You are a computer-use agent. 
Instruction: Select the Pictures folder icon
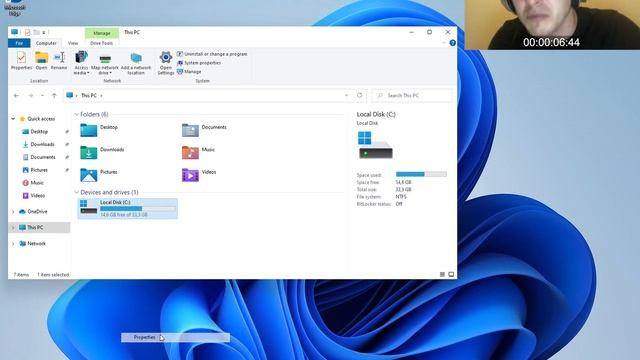[89, 175]
